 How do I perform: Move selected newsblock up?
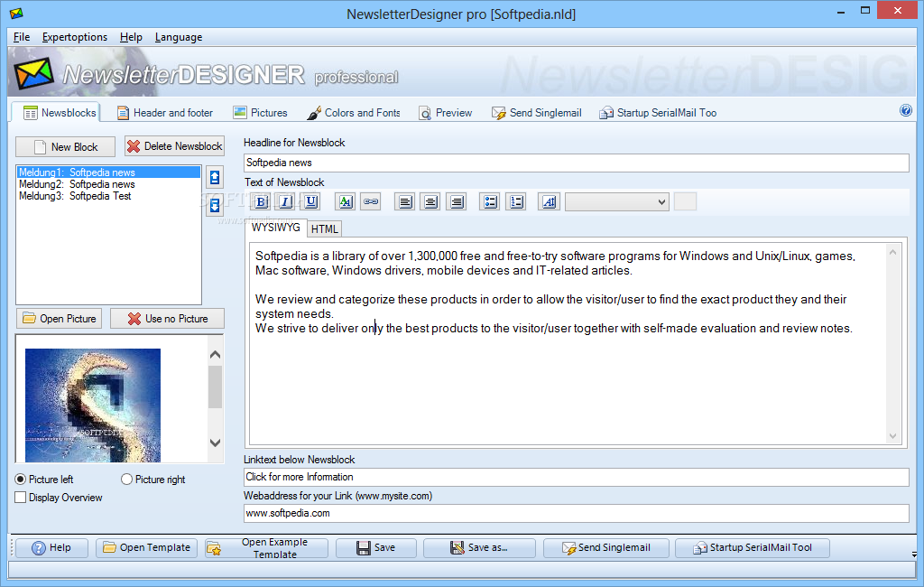tap(215, 177)
